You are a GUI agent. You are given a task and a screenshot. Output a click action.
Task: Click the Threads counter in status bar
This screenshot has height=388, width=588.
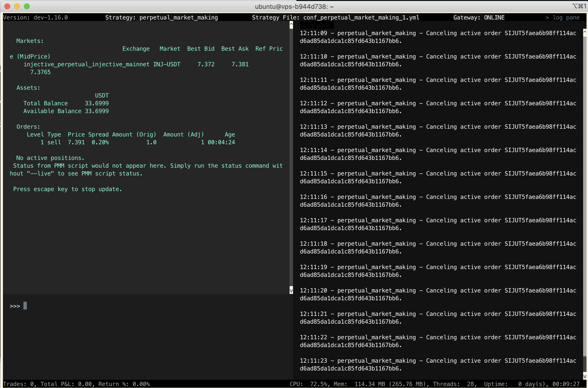[x=456, y=384]
